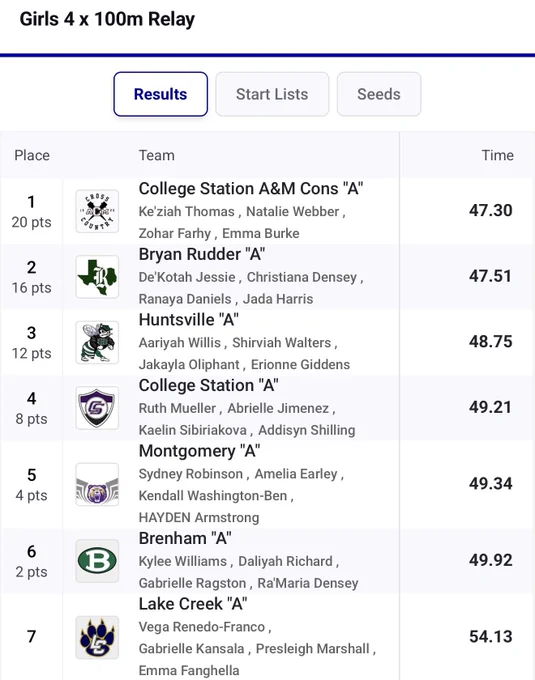Open the Results tab

(x=160, y=94)
